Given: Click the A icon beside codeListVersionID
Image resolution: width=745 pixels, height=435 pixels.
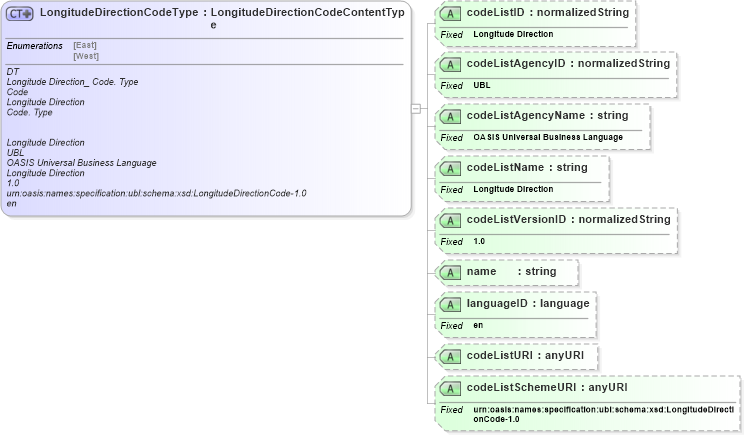Looking at the screenshot, I should click(450, 221).
